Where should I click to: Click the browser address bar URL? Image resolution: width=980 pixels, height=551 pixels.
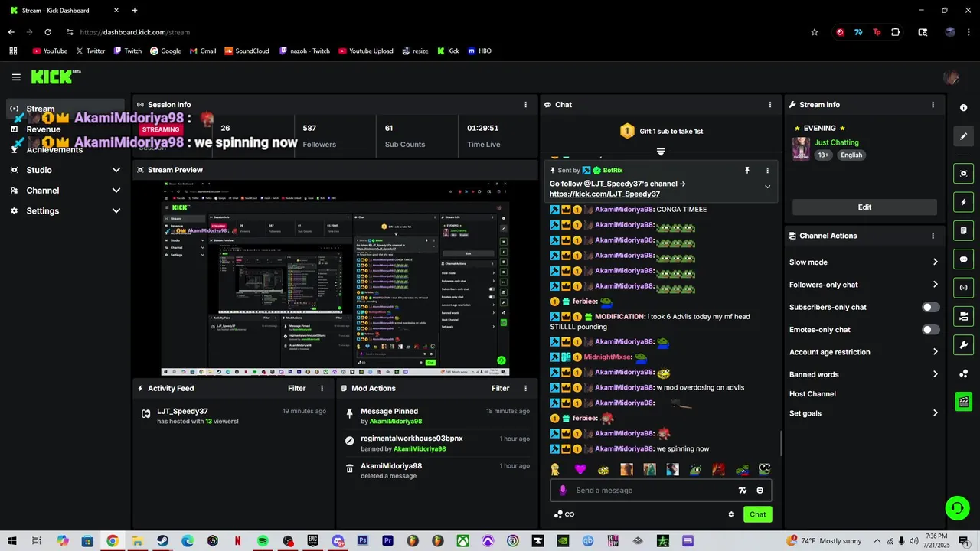point(135,32)
